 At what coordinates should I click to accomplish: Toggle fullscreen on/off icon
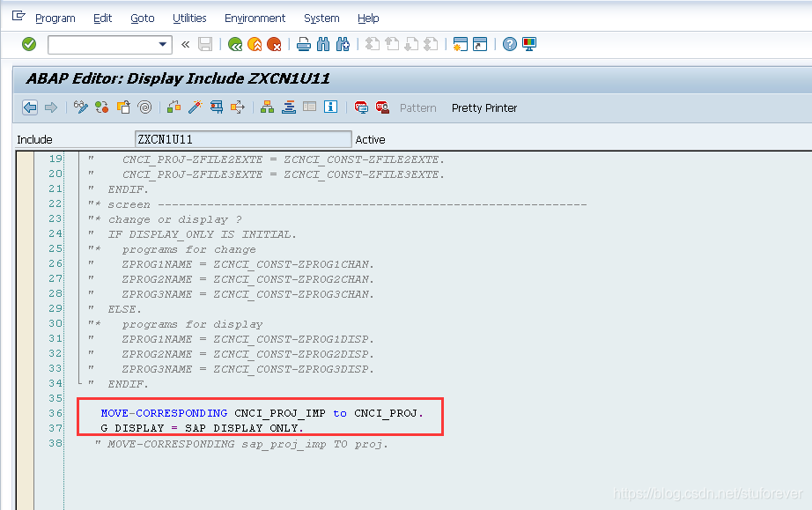point(310,107)
